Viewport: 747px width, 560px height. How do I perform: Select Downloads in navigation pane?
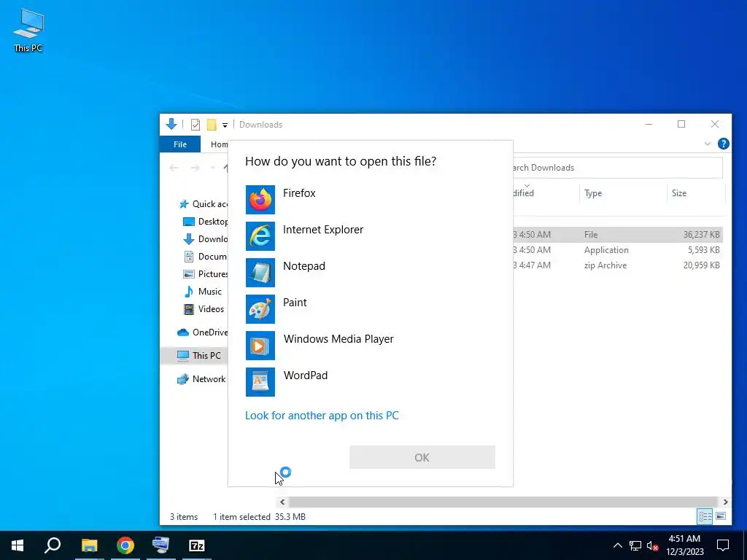pos(205,239)
